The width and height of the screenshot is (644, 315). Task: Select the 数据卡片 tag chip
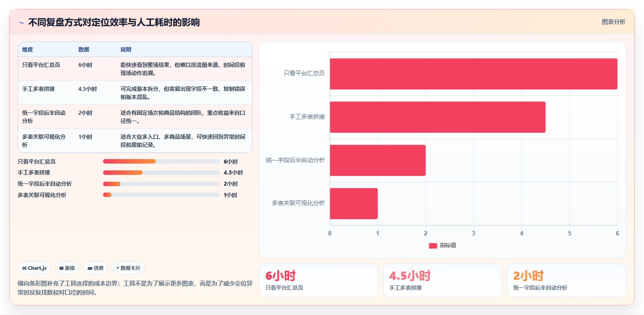point(128,268)
